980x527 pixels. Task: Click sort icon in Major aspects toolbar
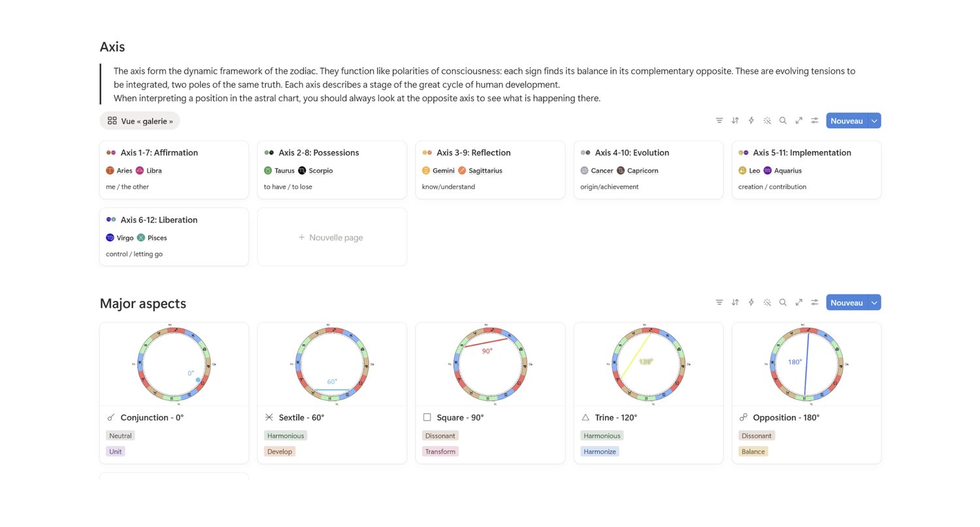coord(735,302)
